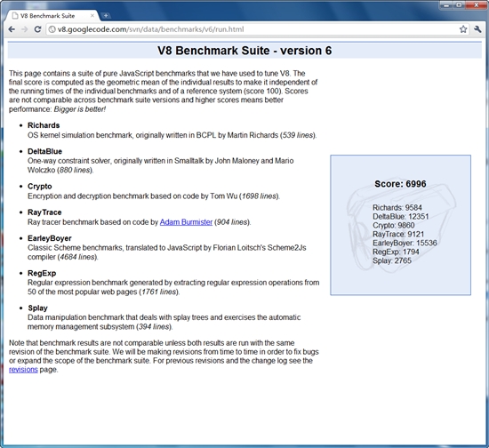Click the italic 'Bigger is better!' text
Image resolution: width=489 pixels, height=448 pixels.
coord(80,109)
